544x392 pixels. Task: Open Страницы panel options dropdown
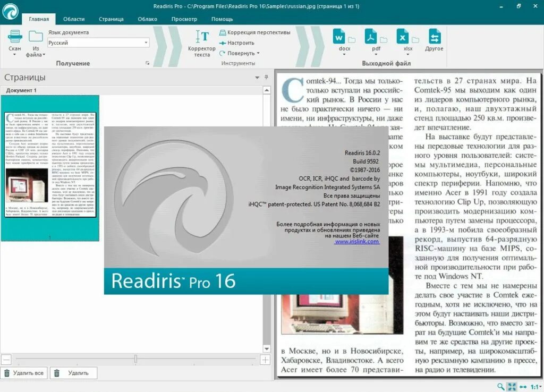(x=257, y=78)
